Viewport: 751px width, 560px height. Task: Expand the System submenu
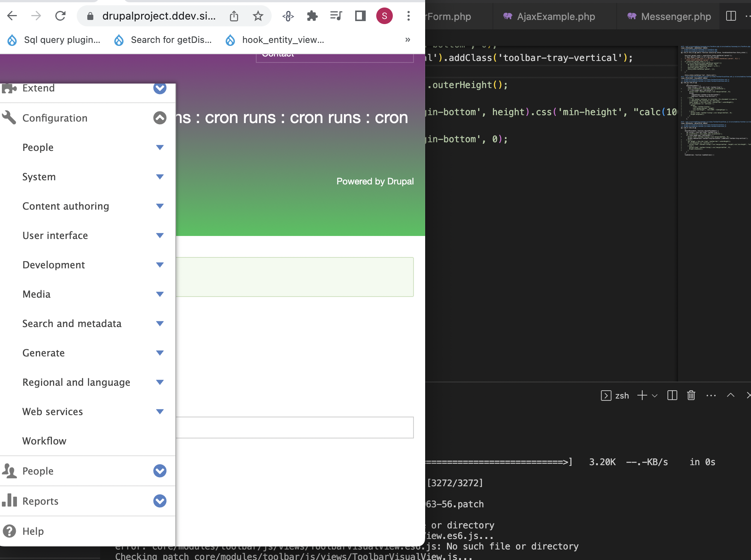(160, 177)
